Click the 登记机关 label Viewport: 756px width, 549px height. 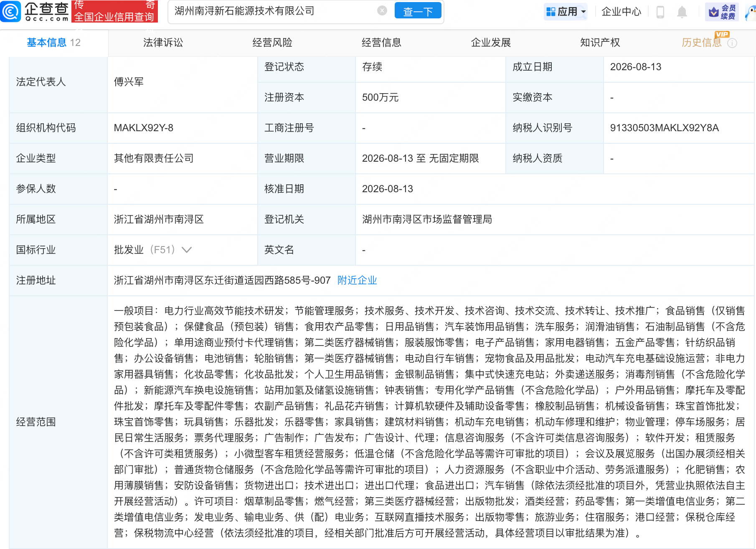click(x=284, y=219)
